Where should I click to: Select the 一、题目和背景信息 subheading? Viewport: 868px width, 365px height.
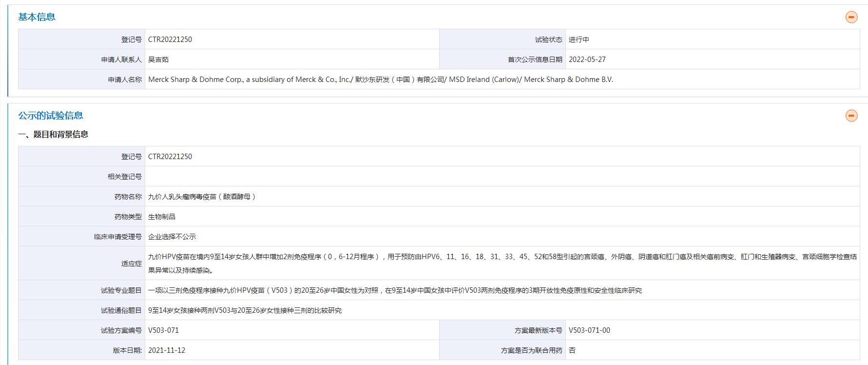point(53,135)
